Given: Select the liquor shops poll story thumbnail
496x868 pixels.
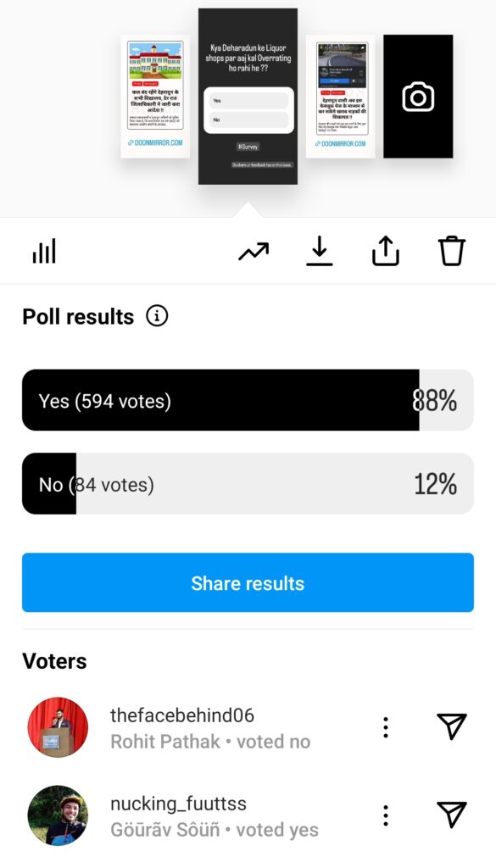Looking at the screenshot, I should (248, 97).
